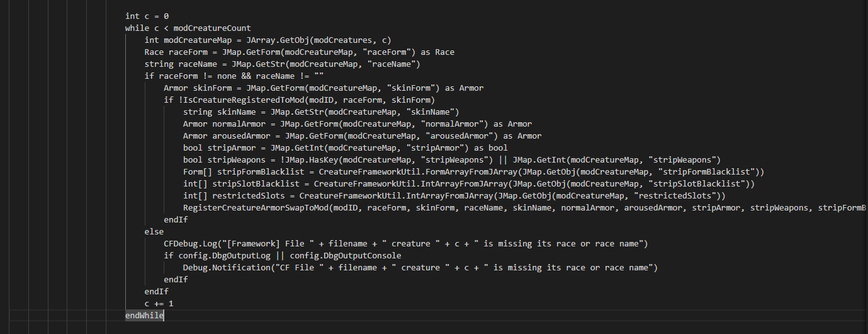The width and height of the screenshot is (868, 334).
Task: Click the "string raceName" declaration line
Action: click(x=282, y=64)
